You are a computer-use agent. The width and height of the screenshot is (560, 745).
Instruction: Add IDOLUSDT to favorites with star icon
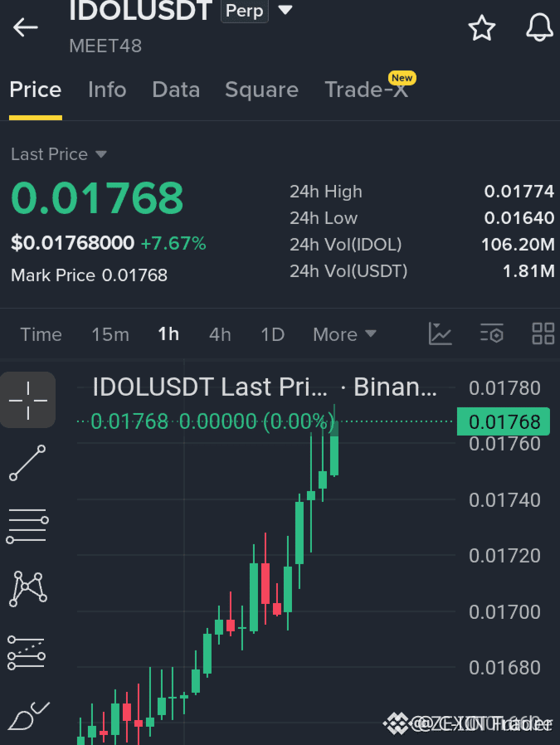(482, 27)
